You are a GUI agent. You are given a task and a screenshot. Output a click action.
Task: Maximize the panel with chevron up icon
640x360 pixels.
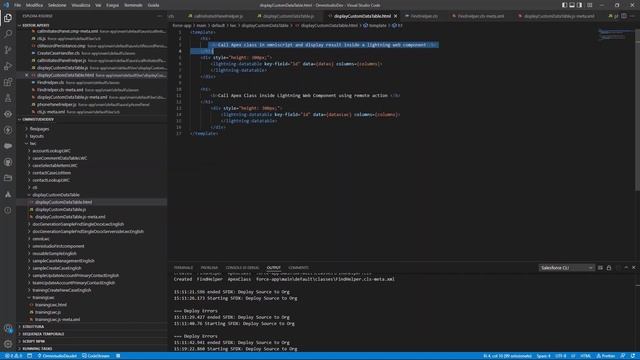[626, 268]
